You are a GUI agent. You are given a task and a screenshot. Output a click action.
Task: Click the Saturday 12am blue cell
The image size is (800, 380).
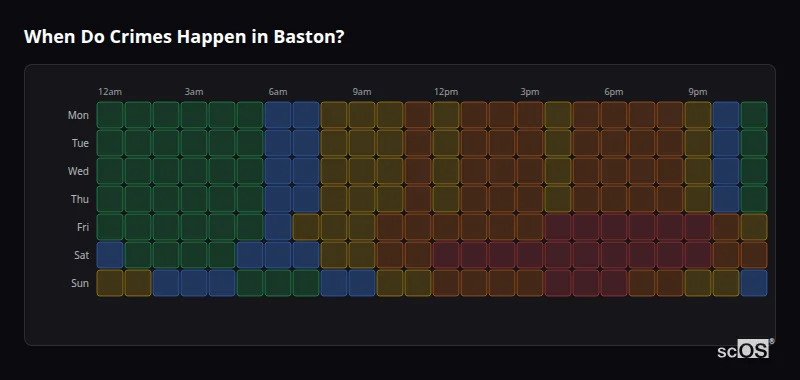coord(110,255)
